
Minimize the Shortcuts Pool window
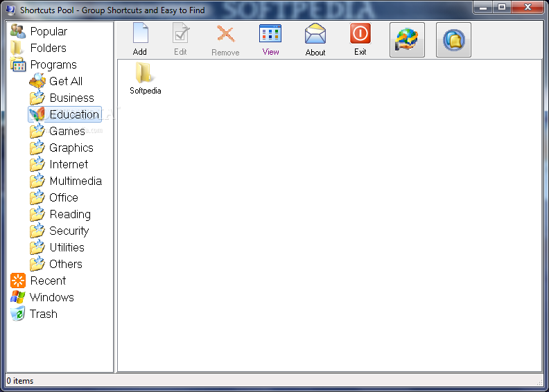(x=483, y=7)
